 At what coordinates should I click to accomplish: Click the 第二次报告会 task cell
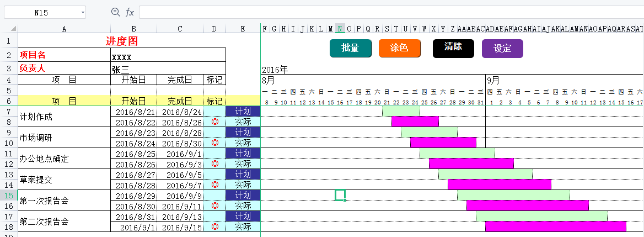pos(65,222)
